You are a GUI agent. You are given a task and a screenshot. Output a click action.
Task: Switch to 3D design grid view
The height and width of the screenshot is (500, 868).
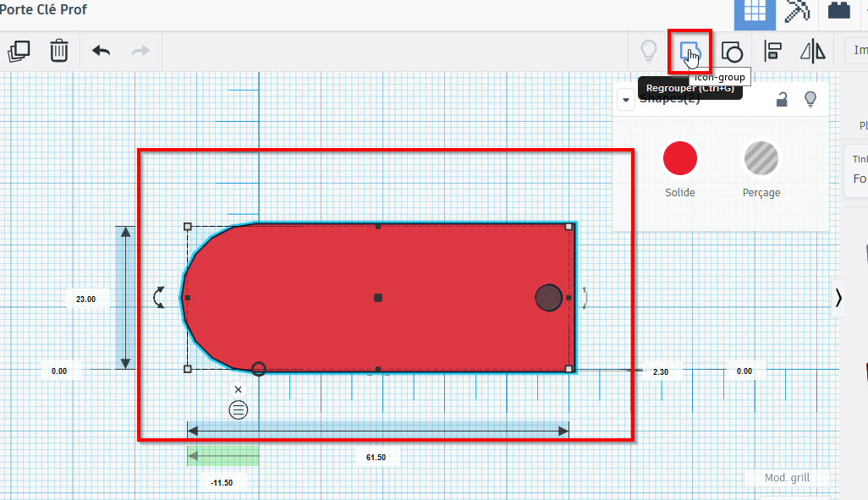point(755,14)
